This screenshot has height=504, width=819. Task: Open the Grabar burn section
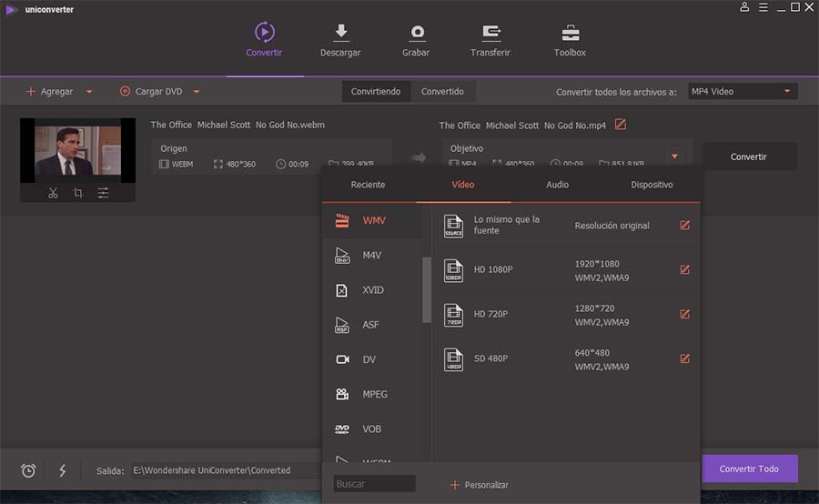416,40
